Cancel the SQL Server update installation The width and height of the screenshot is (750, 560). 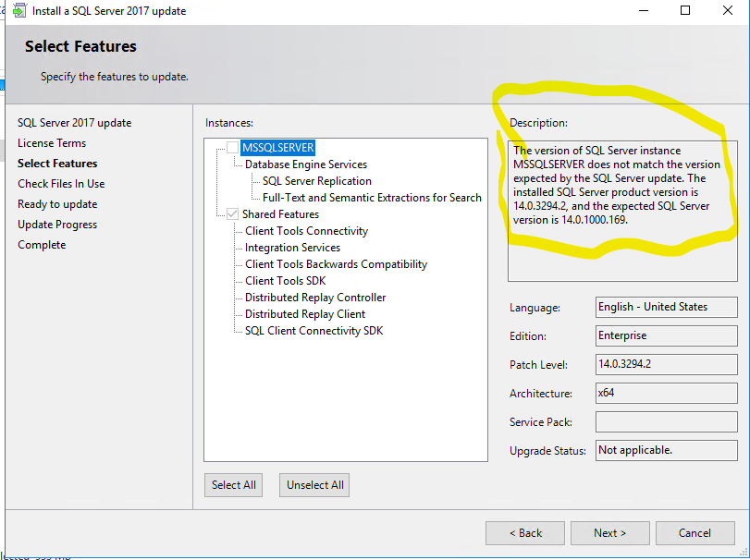click(695, 532)
